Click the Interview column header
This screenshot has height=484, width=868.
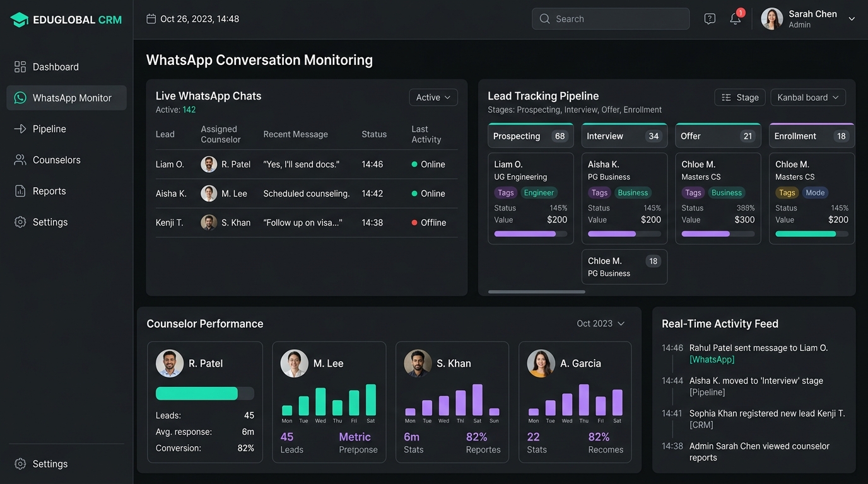coord(624,135)
